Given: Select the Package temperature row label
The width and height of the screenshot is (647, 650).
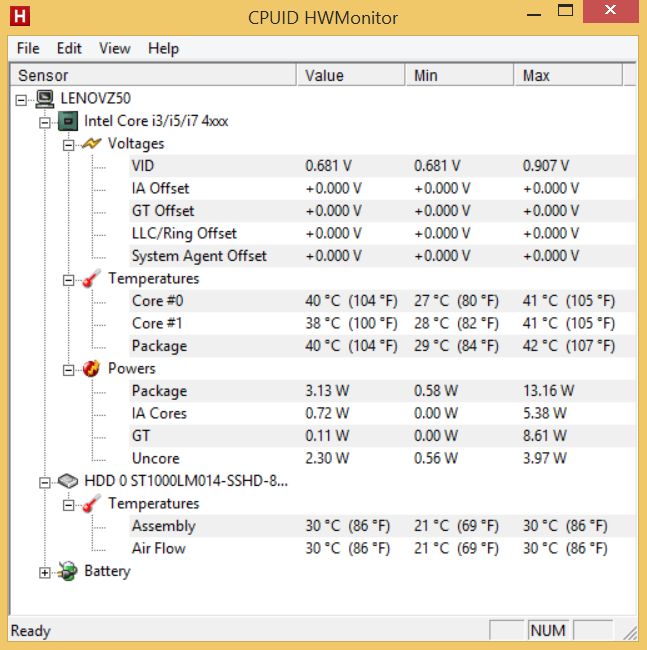Looking at the screenshot, I should (x=159, y=346).
